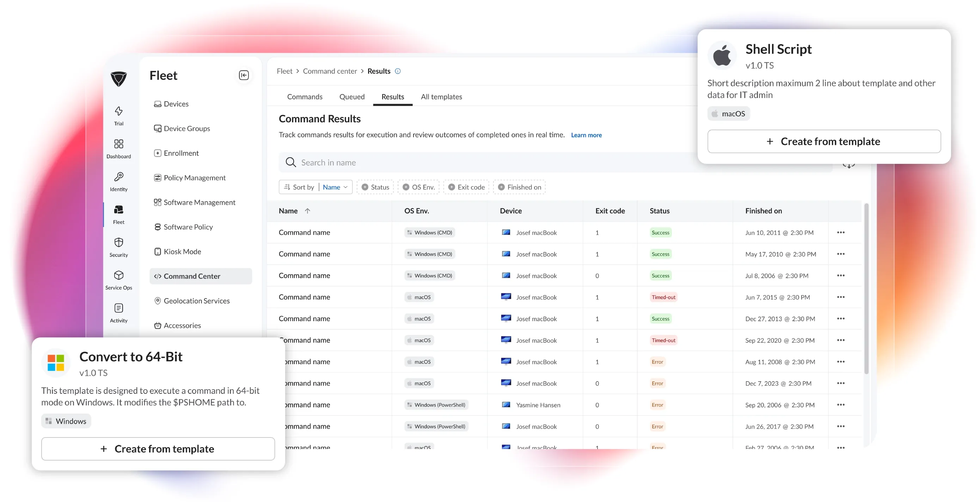The width and height of the screenshot is (980, 502).
Task: Open Accessories in the Fleet menu
Action: pos(177,325)
